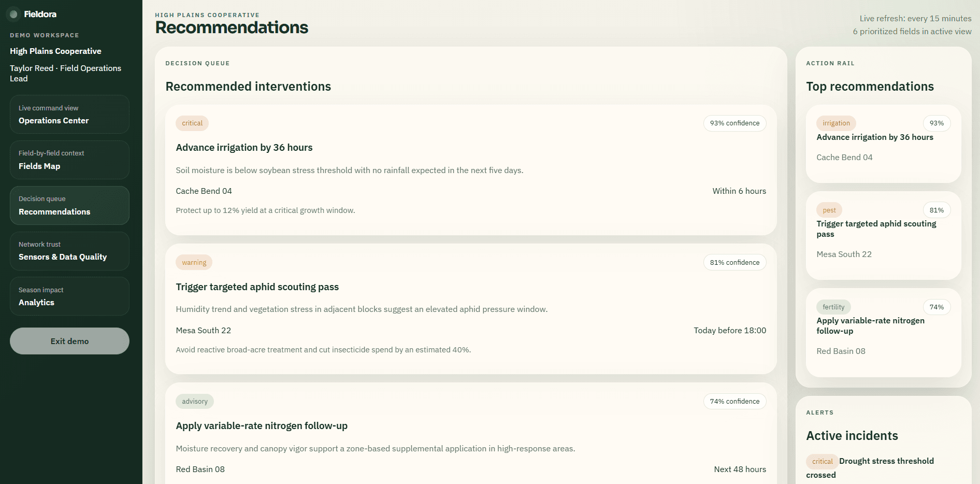The width and height of the screenshot is (980, 484).
Task: Select Cache Bend 04 in decision queue
Action: (204, 191)
